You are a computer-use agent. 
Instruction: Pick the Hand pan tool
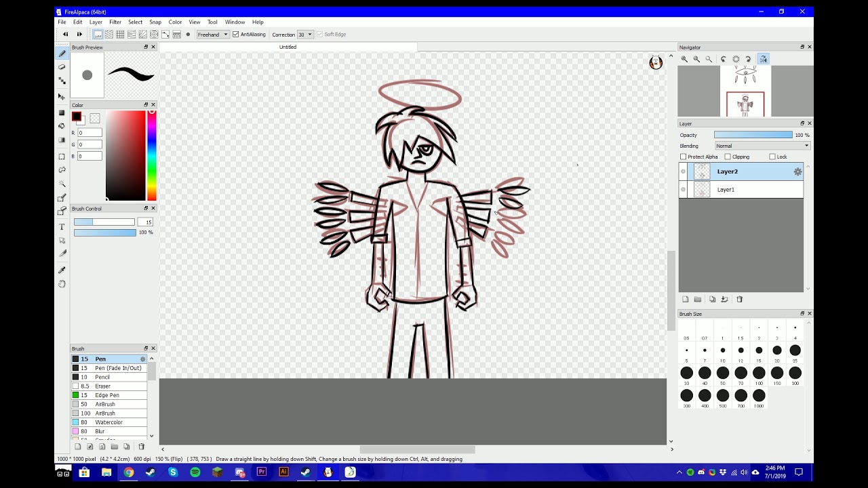[62, 284]
